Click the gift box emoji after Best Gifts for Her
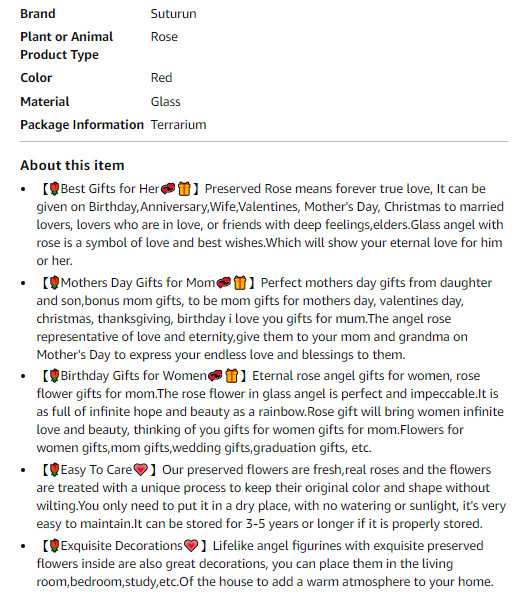 (184, 189)
